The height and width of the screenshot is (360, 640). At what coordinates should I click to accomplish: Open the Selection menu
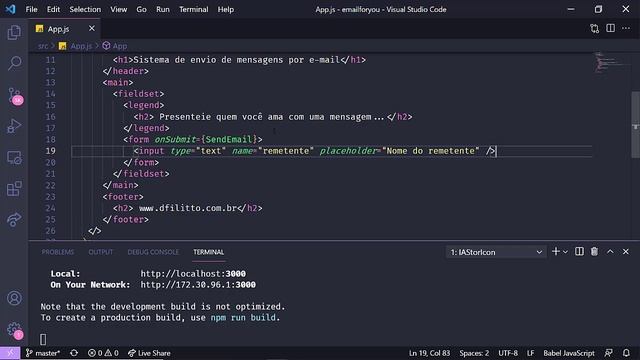tap(85, 9)
